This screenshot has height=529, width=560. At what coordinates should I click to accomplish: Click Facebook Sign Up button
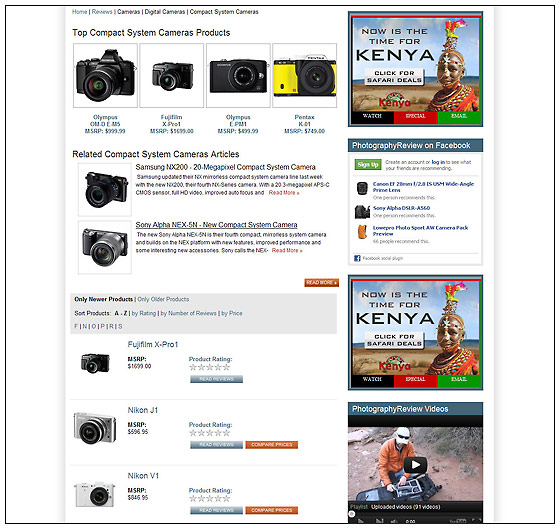[368, 165]
